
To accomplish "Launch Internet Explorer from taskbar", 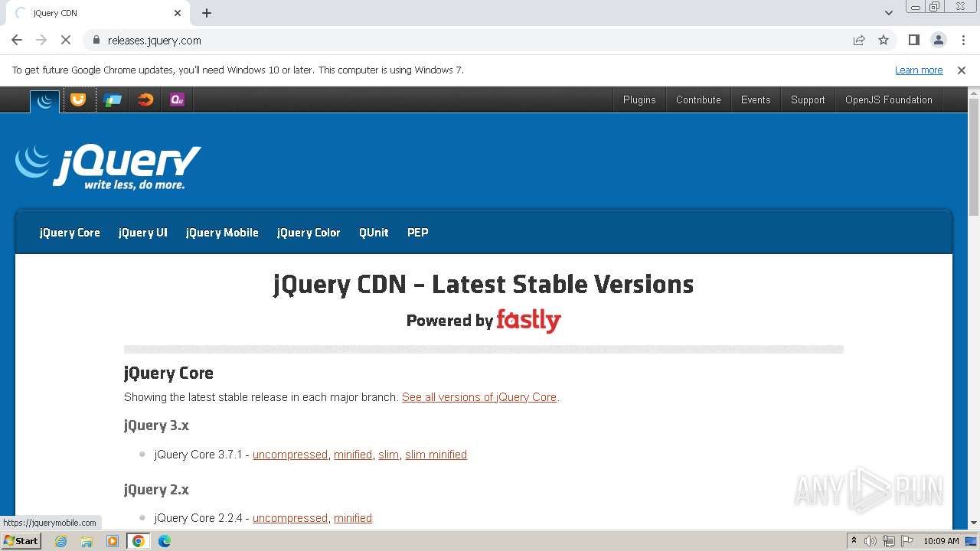I will 61,541.
